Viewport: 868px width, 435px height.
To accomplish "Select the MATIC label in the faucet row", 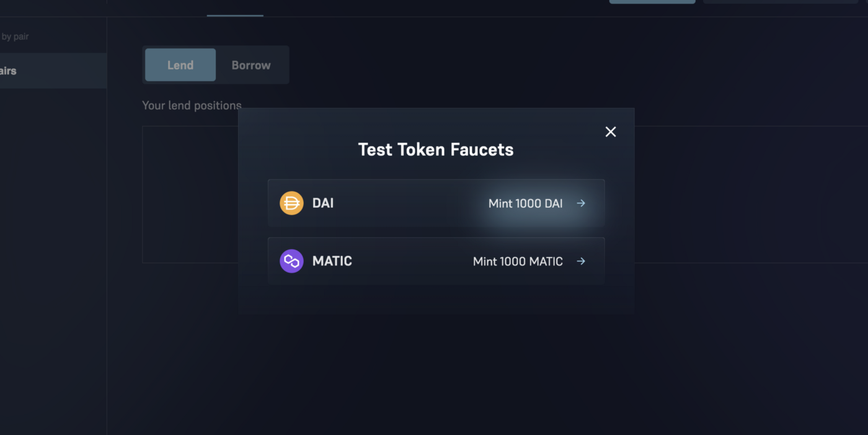I will (332, 261).
